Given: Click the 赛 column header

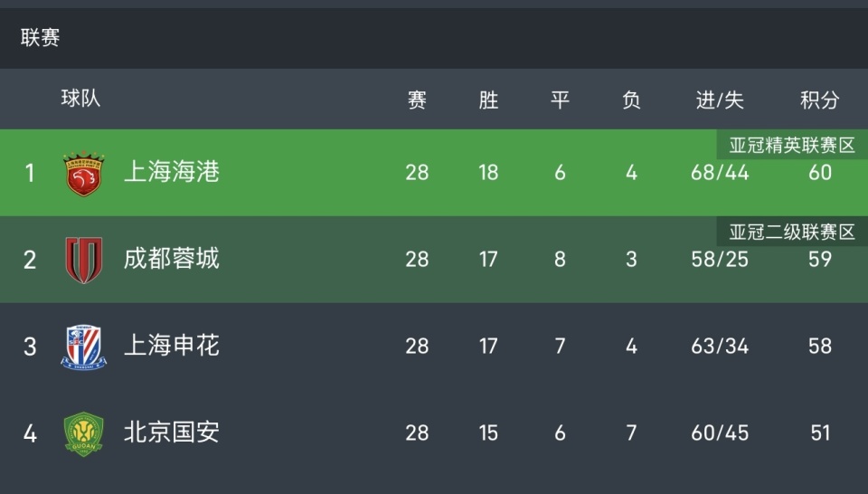Looking at the screenshot, I should coord(417,100).
